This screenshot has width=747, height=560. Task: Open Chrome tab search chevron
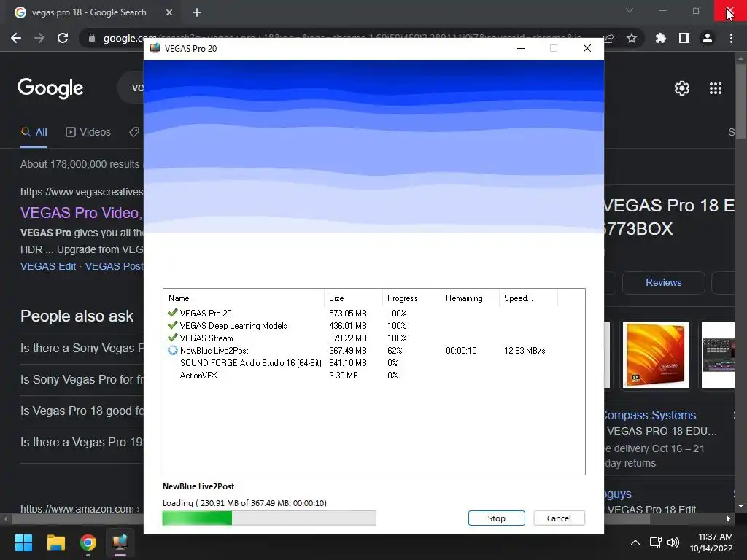[x=630, y=10]
